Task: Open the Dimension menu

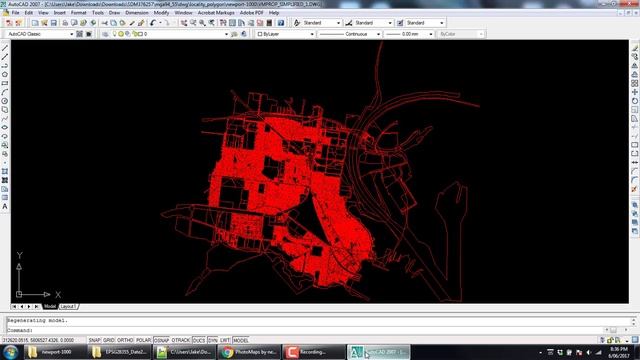Action: click(x=137, y=13)
